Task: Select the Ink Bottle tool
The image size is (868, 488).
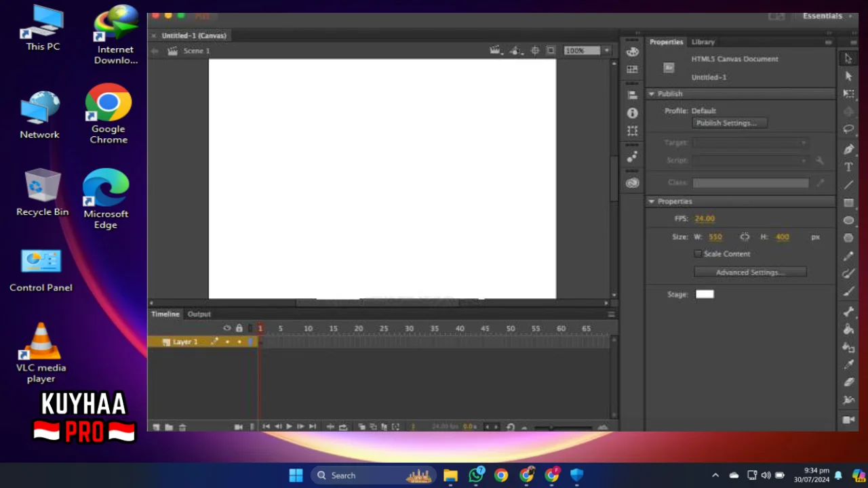Action: [x=848, y=347]
